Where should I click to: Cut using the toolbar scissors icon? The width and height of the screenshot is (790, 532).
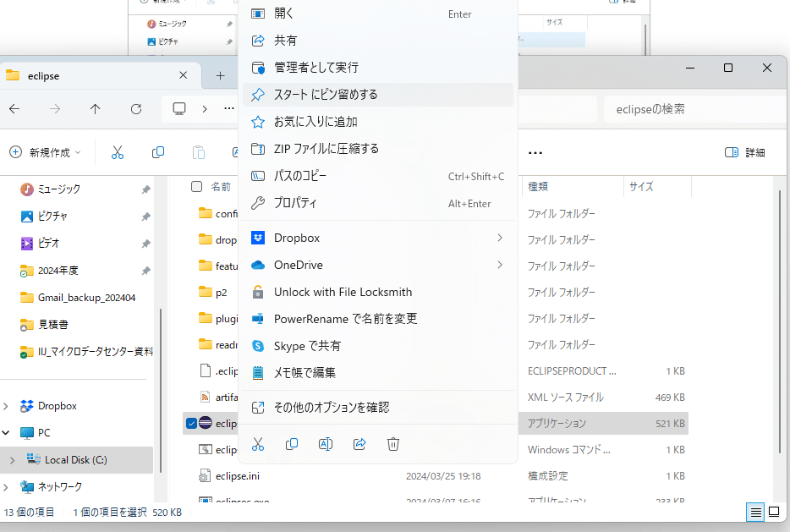point(118,152)
